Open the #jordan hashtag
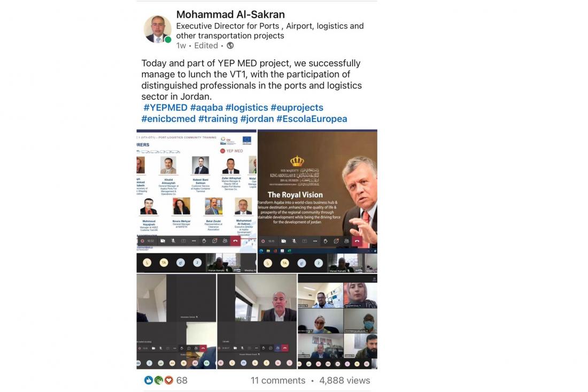Screen dimensions: 588x392 click(x=257, y=119)
